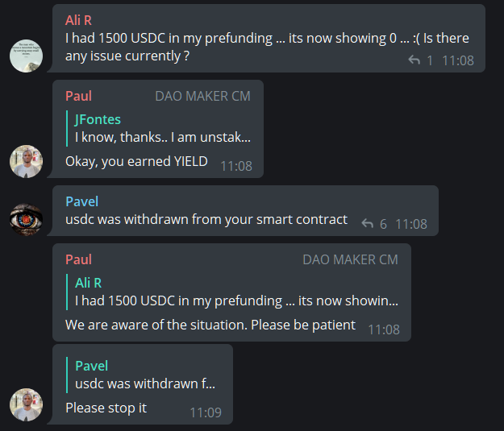Jump to quoted JFontes message
The width and height of the screenshot is (504, 431).
tap(162, 128)
